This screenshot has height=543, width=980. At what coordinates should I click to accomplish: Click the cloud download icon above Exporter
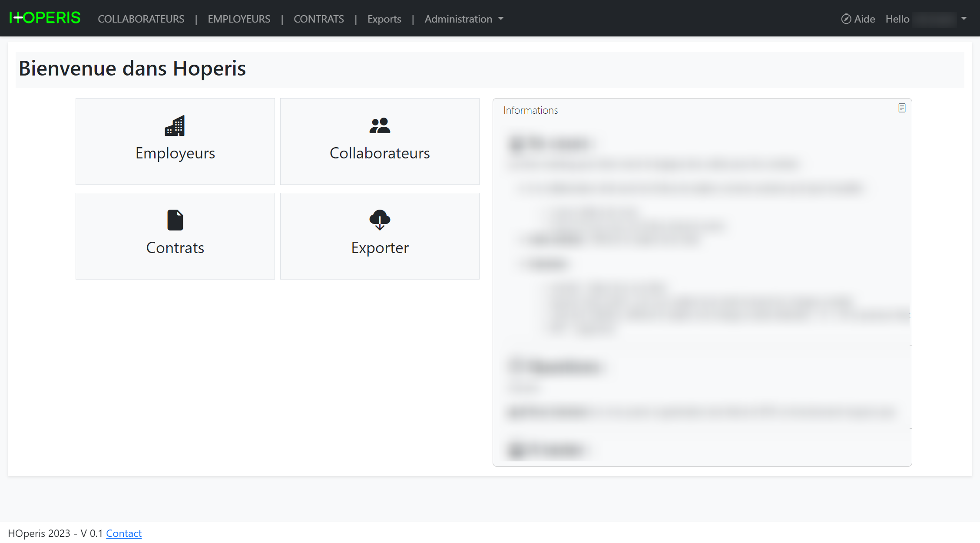pyautogui.click(x=380, y=220)
